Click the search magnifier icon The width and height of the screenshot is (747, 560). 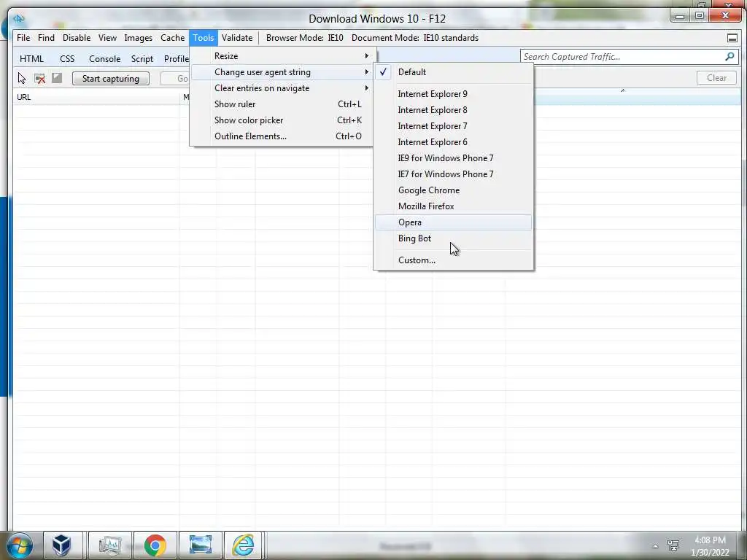(x=729, y=57)
